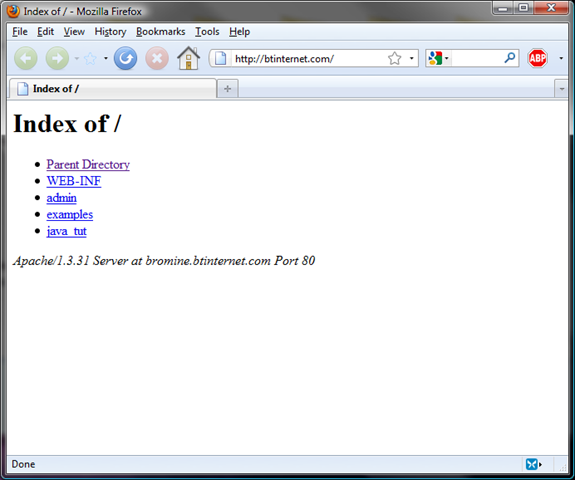
Task: Click the Forward navigation arrow
Action: tap(57, 58)
